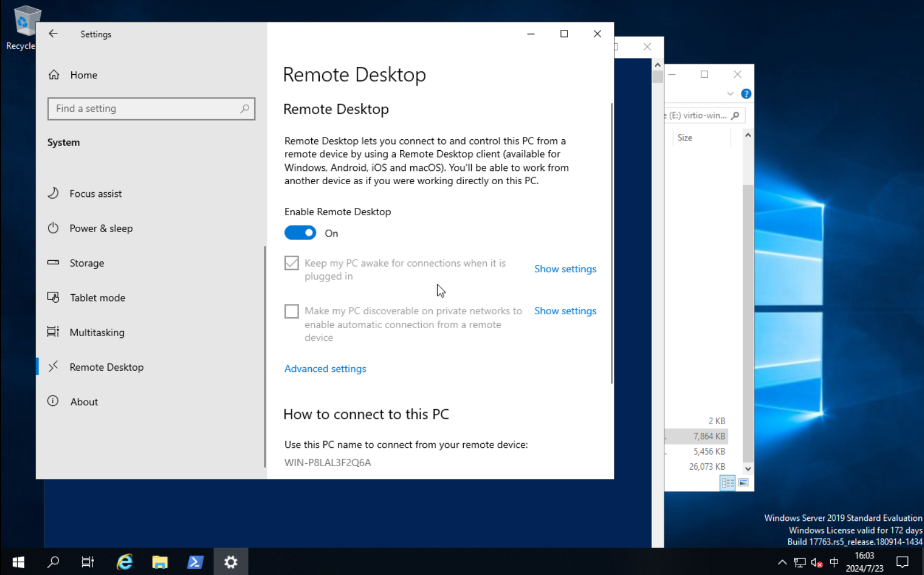Viewport: 924px width, 575px height.
Task: Open Power & sleep settings
Action: pos(101,228)
